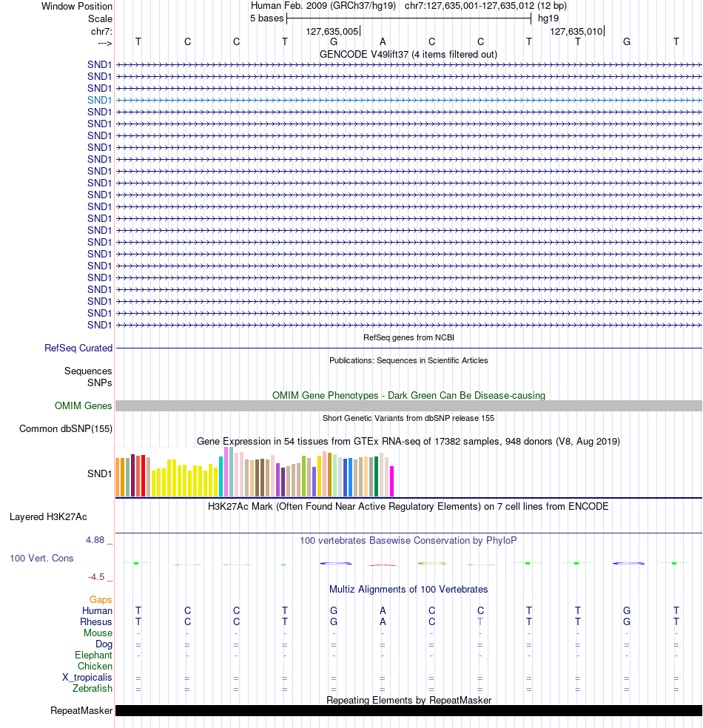Click the light-blue highlighted SND1 transcript label
The image size is (703, 728).
99,101
